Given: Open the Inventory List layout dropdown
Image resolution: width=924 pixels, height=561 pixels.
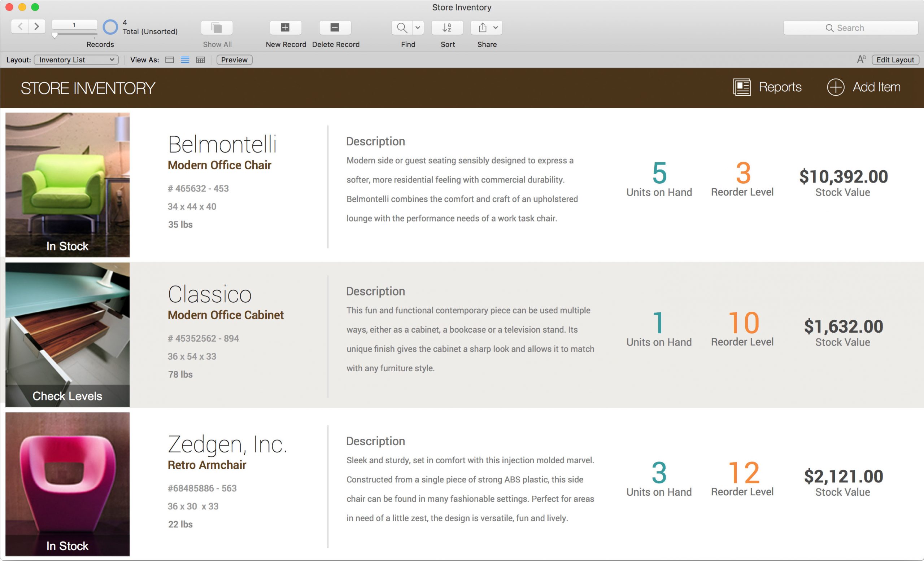Looking at the screenshot, I should click(76, 60).
